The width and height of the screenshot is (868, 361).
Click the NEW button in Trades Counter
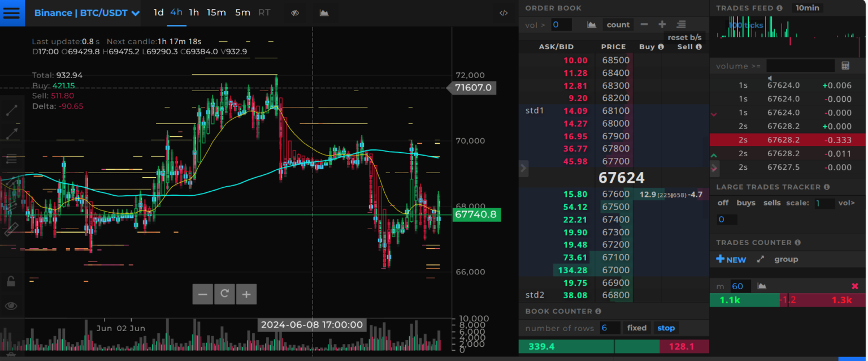[731, 259]
